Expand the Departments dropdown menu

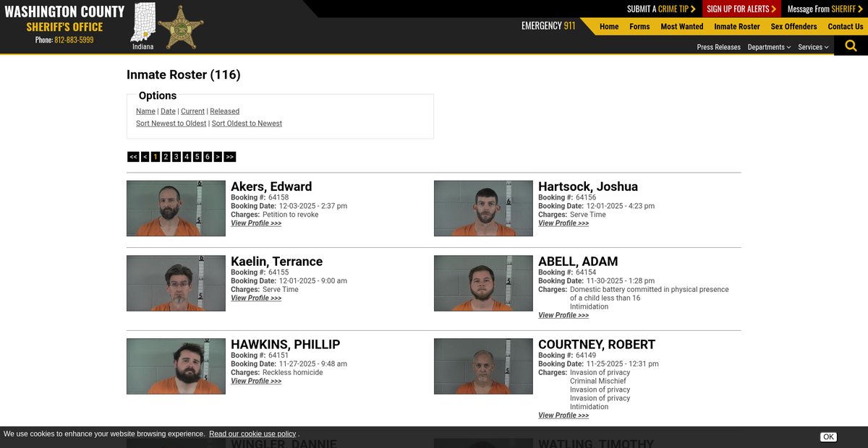[769, 47]
